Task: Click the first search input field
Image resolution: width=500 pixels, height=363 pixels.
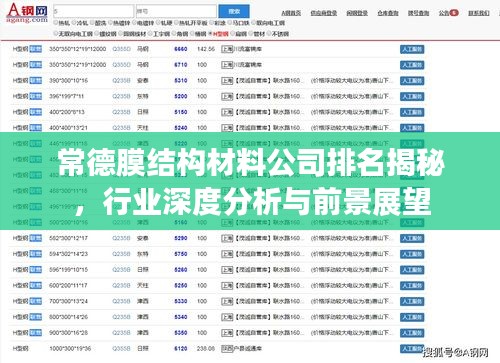Action: [93, 11]
